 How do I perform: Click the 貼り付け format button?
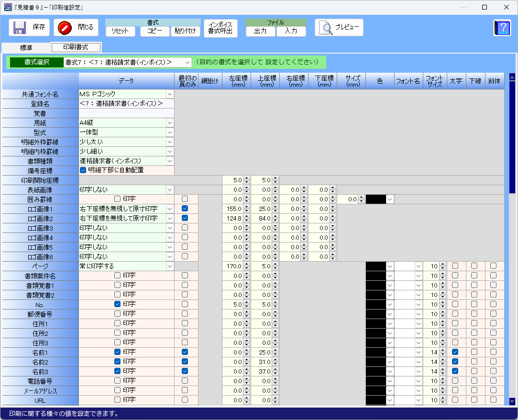[x=185, y=31]
